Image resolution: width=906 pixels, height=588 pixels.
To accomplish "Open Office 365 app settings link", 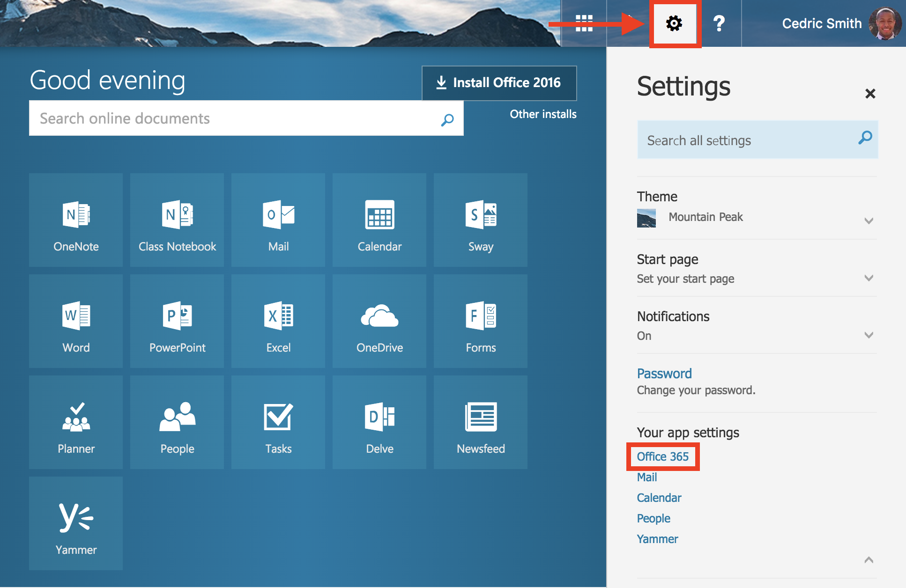I will pos(662,456).
